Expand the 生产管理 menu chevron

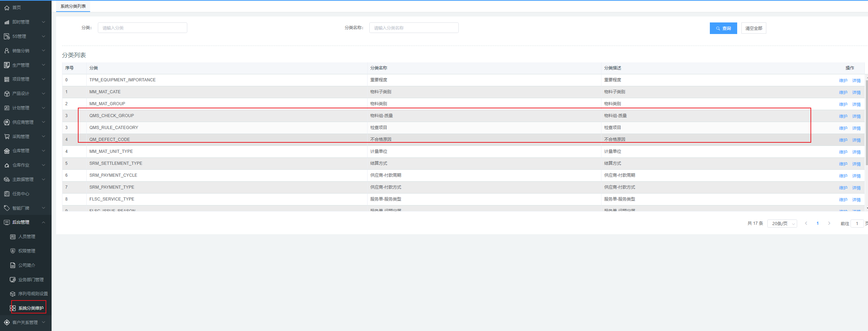pyautogui.click(x=43, y=65)
